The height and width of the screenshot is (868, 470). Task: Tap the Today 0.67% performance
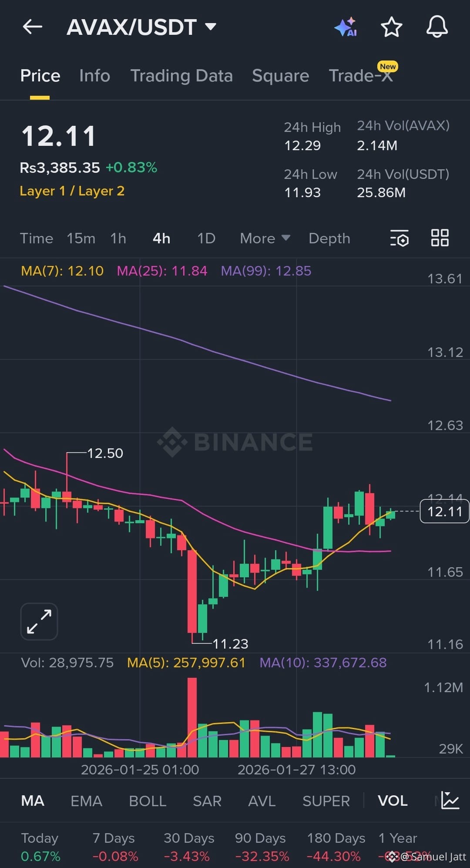coord(40,847)
